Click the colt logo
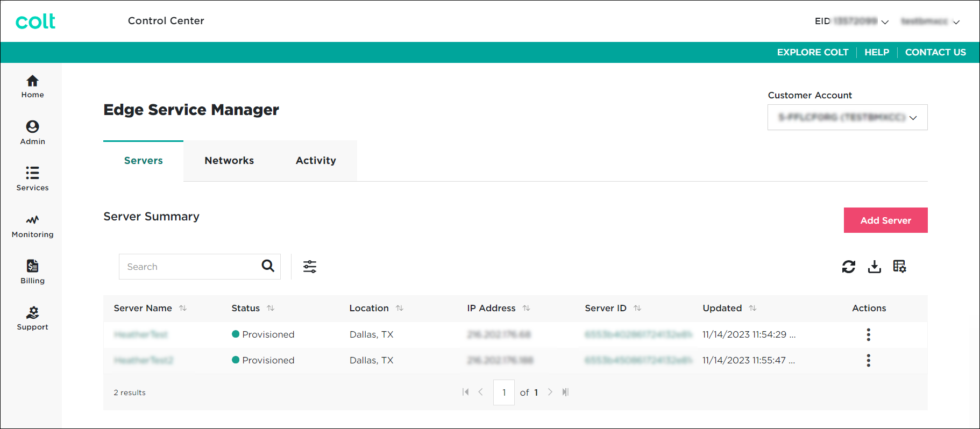This screenshot has height=429, width=980. pyautogui.click(x=35, y=21)
